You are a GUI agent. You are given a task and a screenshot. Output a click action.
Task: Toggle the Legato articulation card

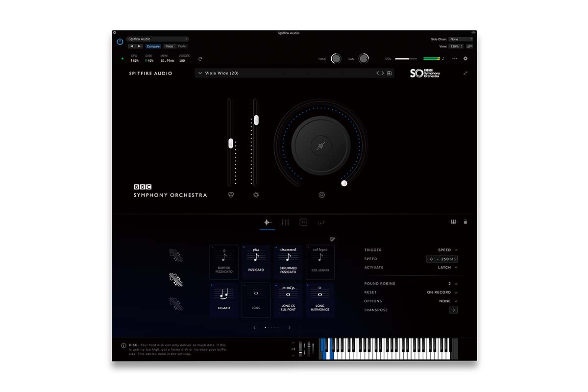coord(224,300)
